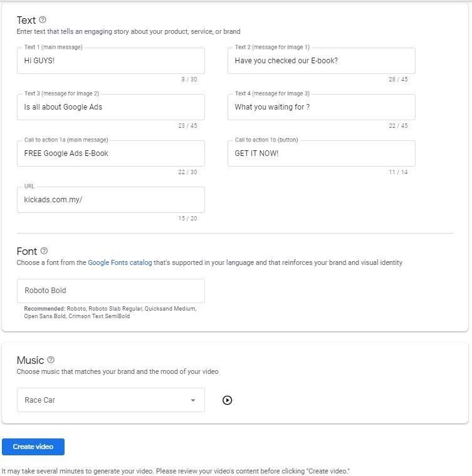The image size is (472, 476).
Task: Select the URL field with kickads.com.my/
Action: [111, 200]
